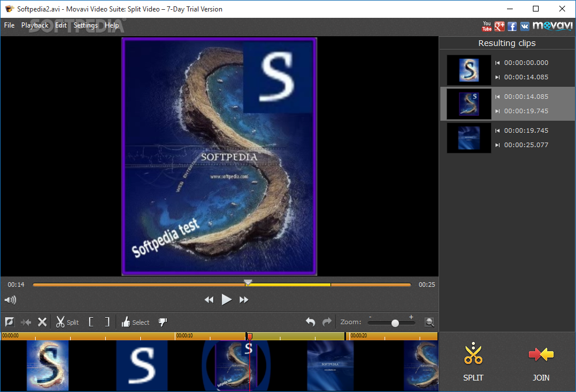Click the first toolbar edit-marker icon
Viewport: 576px width, 392px height.
tap(10, 322)
